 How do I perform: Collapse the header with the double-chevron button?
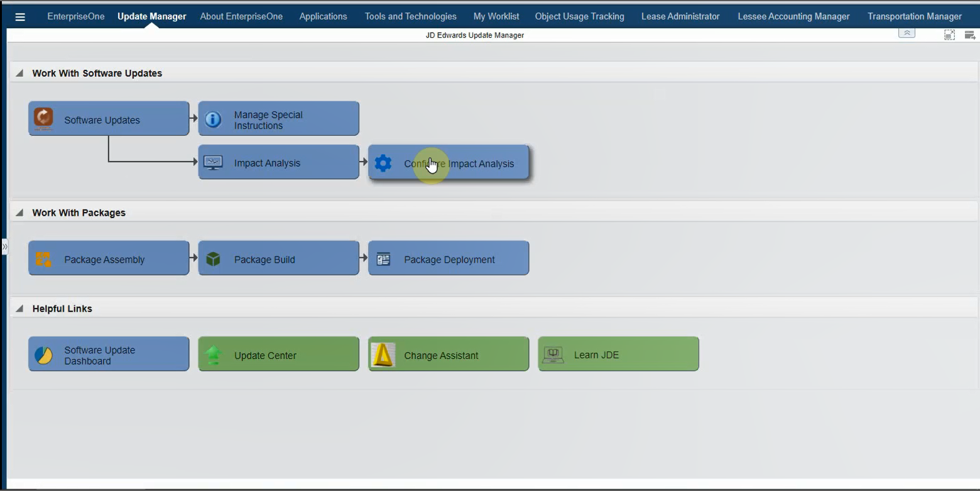906,33
